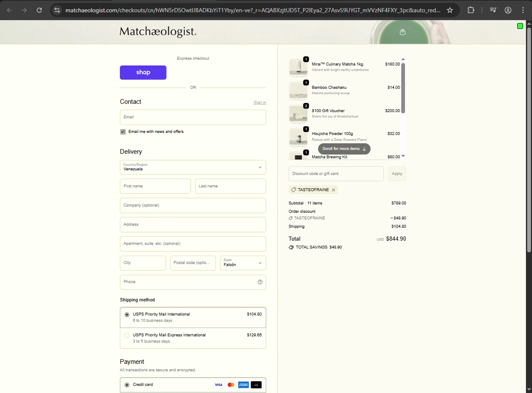Open the media control icon in toolbar
Screen dimensions: 532x393
pyautogui.click(x=493, y=10)
